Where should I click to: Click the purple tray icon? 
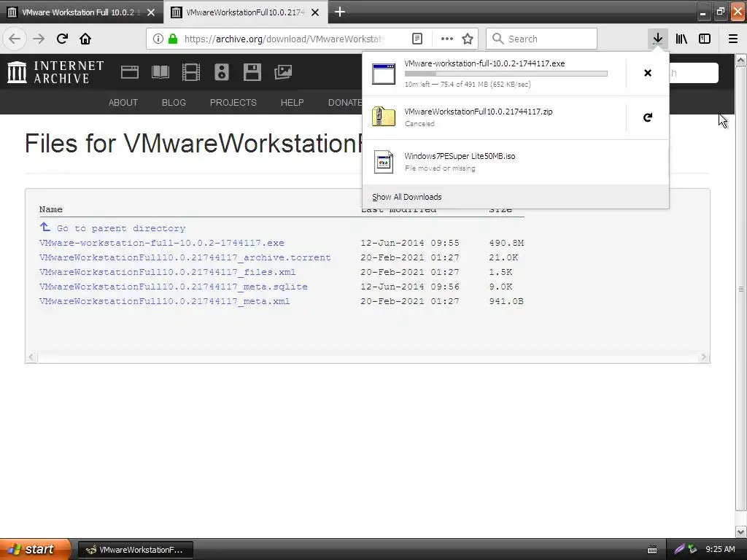pyautogui.click(x=679, y=549)
